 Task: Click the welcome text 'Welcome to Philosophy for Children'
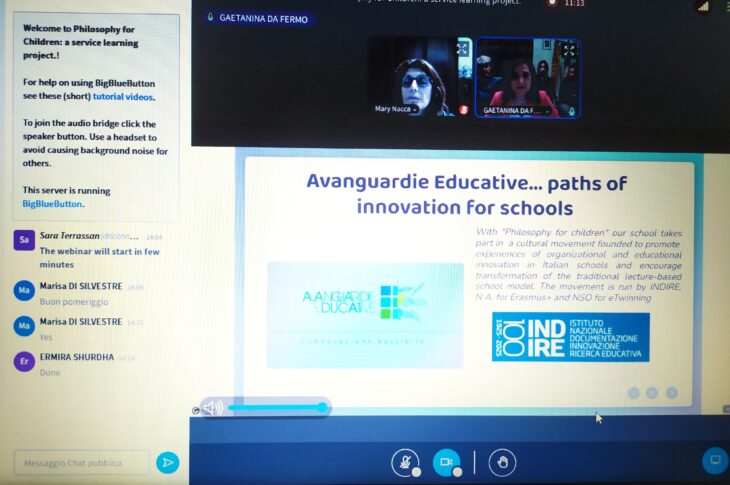pyautogui.click(x=81, y=42)
